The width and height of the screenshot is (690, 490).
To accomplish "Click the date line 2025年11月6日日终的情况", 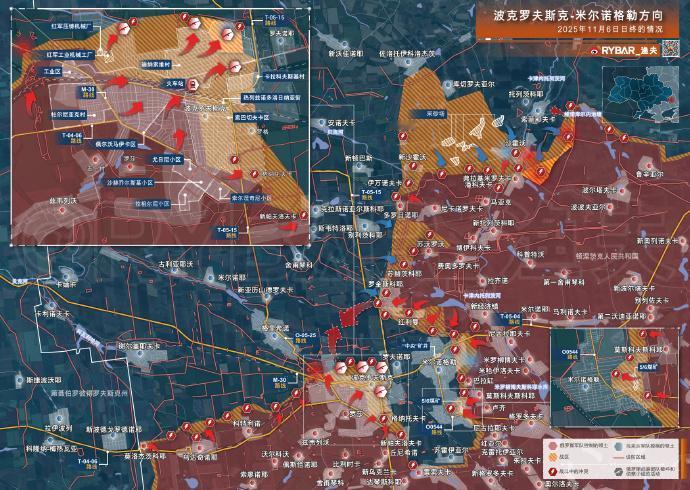I will (x=609, y=30).
